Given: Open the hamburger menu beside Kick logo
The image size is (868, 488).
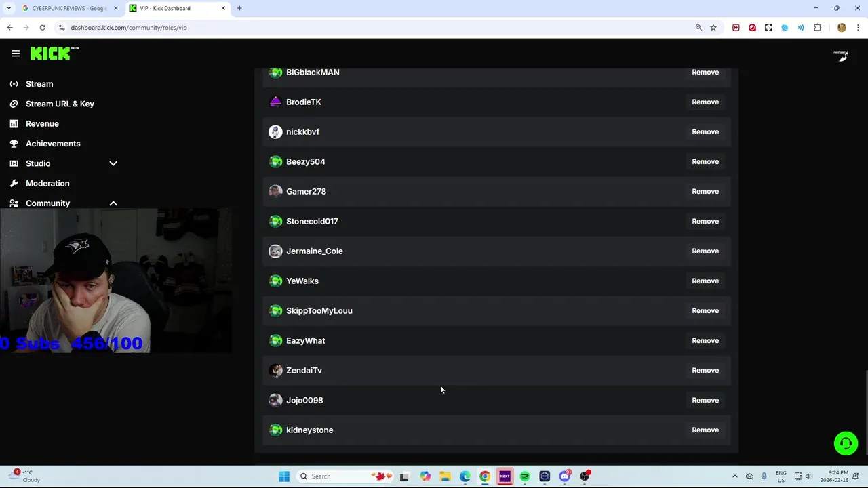Looking at the screenshot, I should pos(16,54).
